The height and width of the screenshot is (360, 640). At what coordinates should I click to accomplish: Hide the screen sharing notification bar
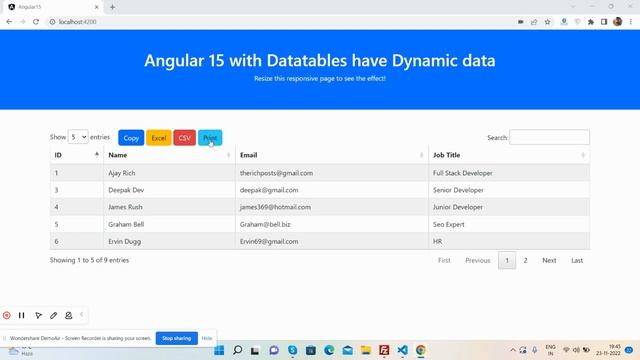207,338
